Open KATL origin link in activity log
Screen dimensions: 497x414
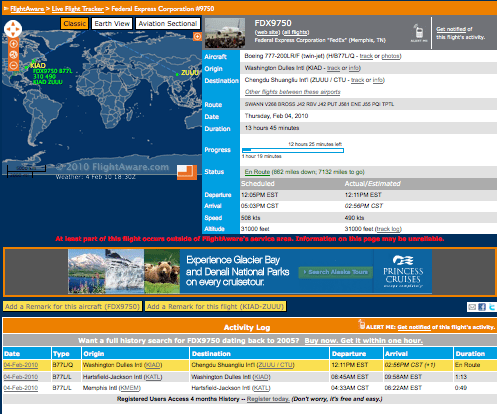(x=153, y=377)
